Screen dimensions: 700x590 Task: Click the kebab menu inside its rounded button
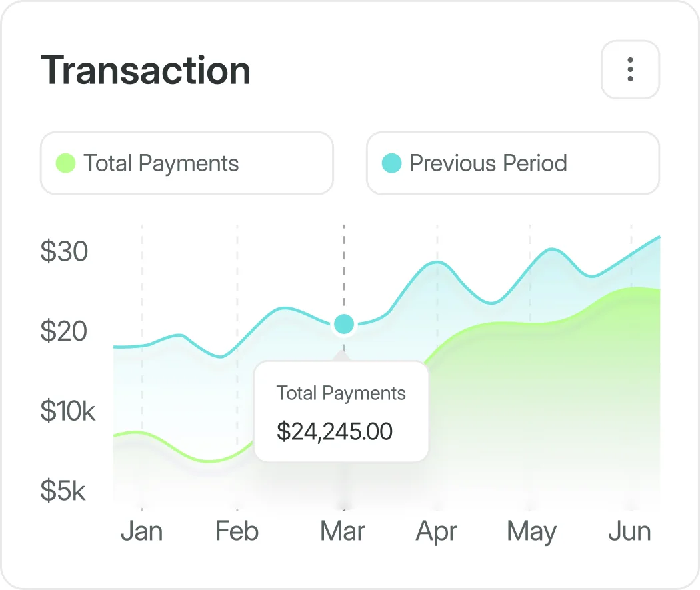coord(630,69)
